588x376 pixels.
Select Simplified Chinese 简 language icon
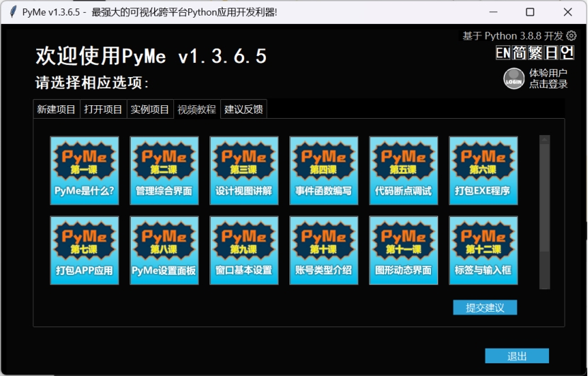(519, 53)
